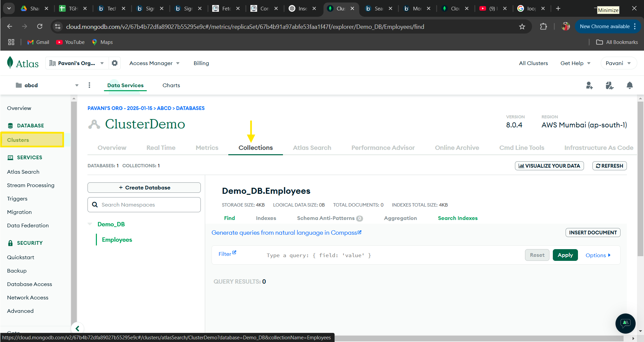644x342 pixels.
Task: Open the Access Manager menu
Action: (x=154, y=63)
